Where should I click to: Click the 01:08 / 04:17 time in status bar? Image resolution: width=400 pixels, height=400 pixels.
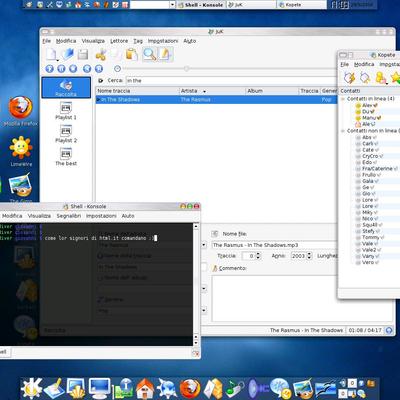point(365,330)
